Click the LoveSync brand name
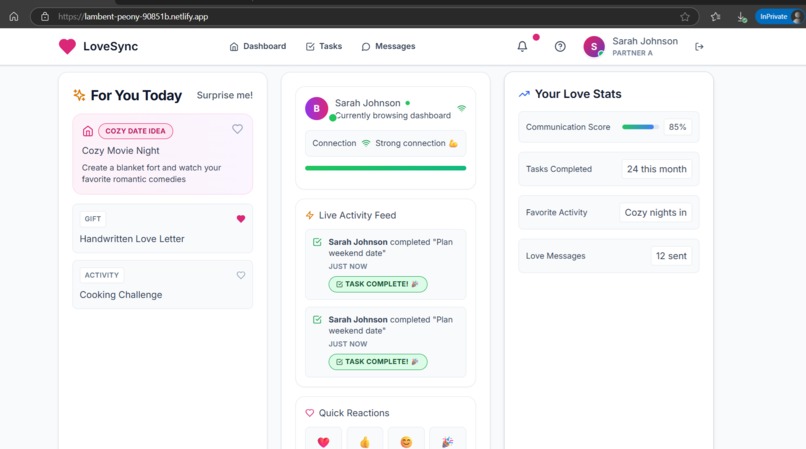Image resolution: width=806 pixels, height=449 pixels. tap(111, 46)
